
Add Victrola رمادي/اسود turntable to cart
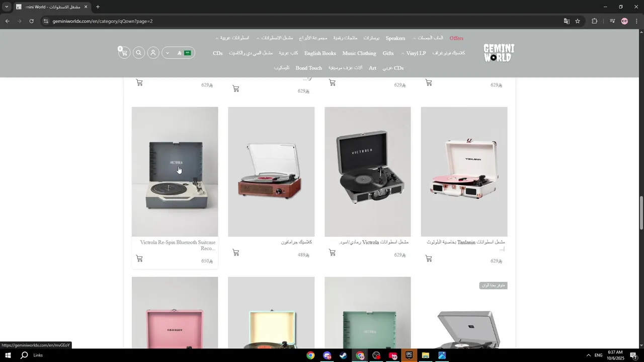click(x=332, y=252)
